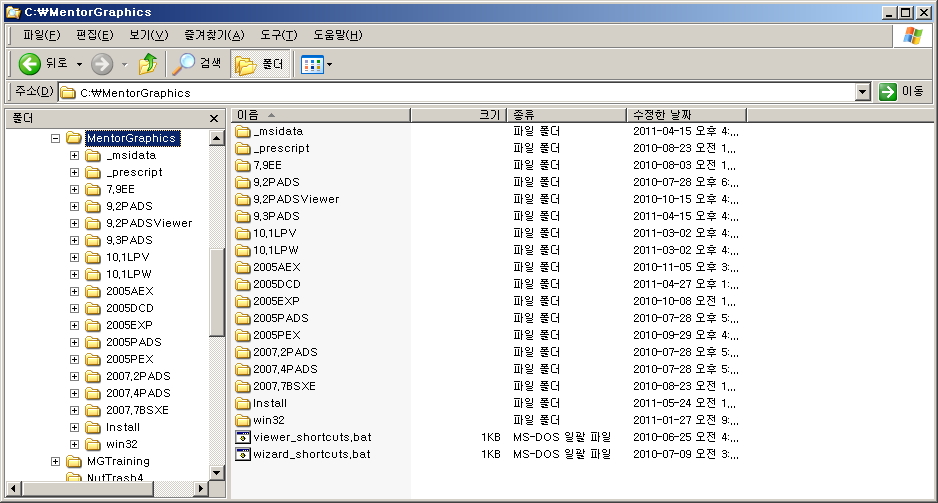Click the 2005PEX folder icon in tree

(93, 359)
